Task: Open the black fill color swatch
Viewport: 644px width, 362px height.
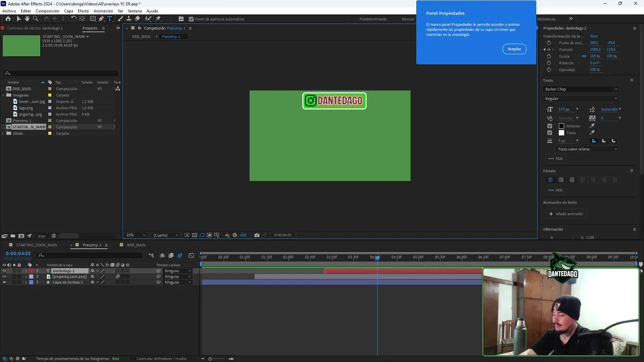Action: click(561, 126)
